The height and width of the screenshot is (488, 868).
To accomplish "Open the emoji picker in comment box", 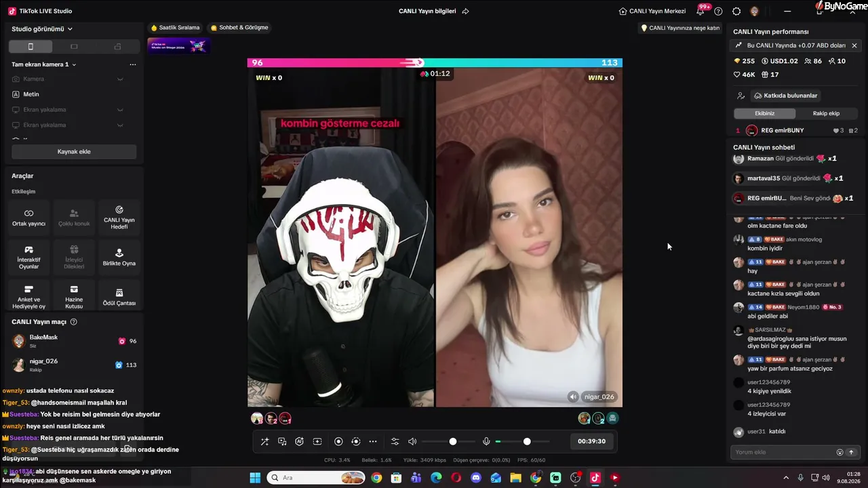I will point(840,452).
